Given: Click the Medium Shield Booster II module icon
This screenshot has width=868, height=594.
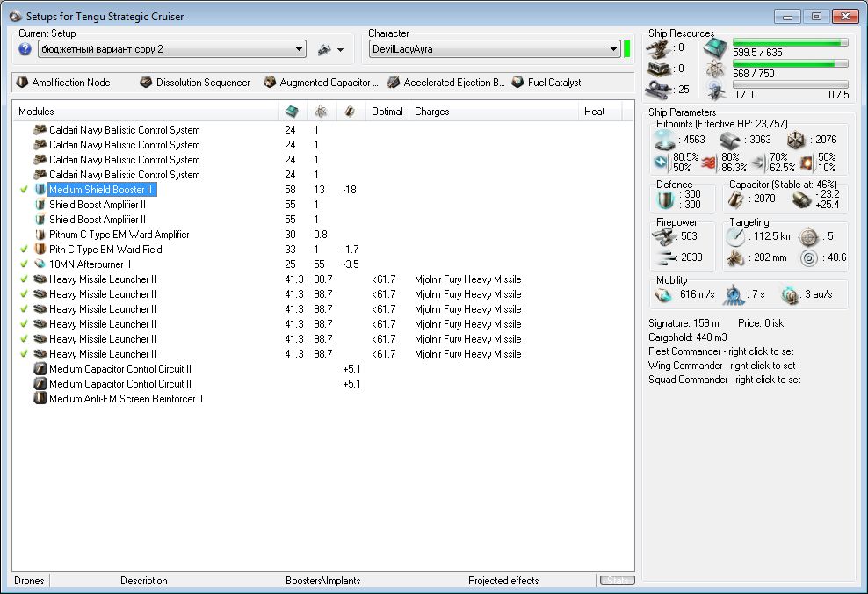Looking at the screenshot, I should pyautogui.click(x=40, y=189).
